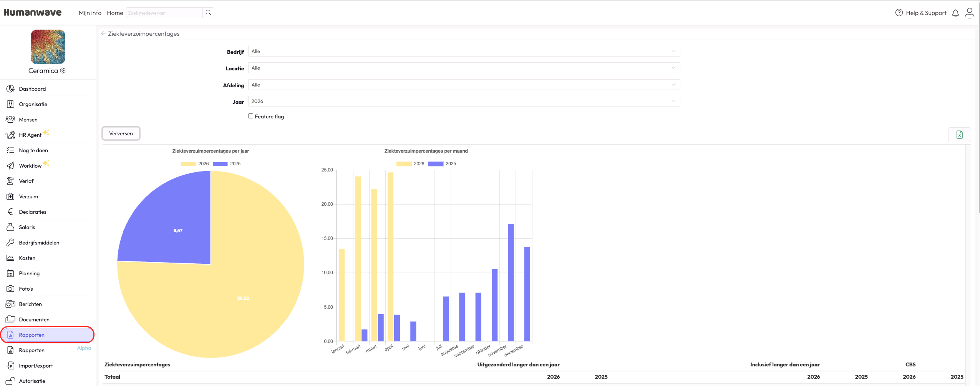Open the Jaar dropdown showing 2026
Image resolution: width=980 pixels, height=386 pixels.
coord(464,101)
